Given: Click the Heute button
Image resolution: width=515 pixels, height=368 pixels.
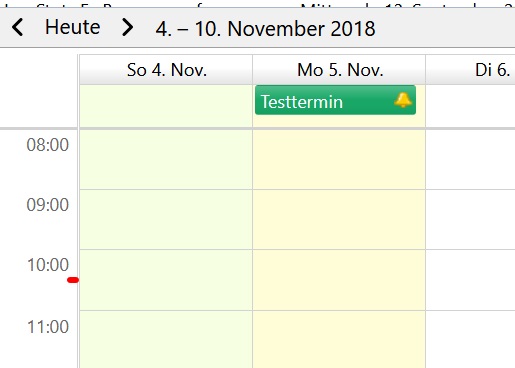Looking at the screenshot, I should (72, 27).
